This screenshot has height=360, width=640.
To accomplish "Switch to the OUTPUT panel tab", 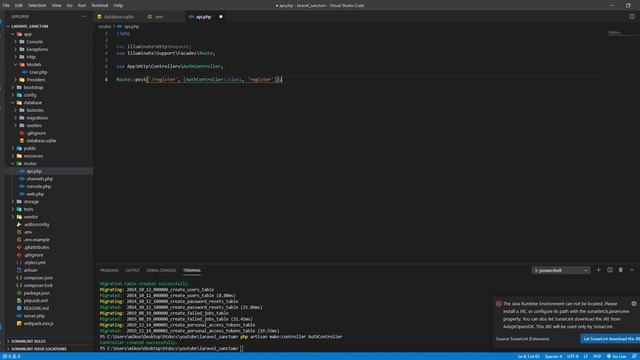I will [132, 270].
